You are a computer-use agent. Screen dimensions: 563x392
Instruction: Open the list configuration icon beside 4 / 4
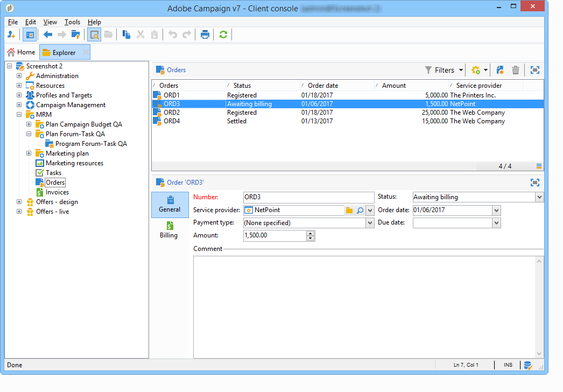coord(539,166)
